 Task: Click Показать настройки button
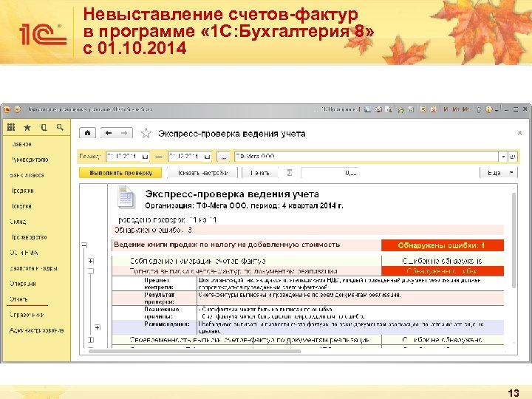click(202, 173)
